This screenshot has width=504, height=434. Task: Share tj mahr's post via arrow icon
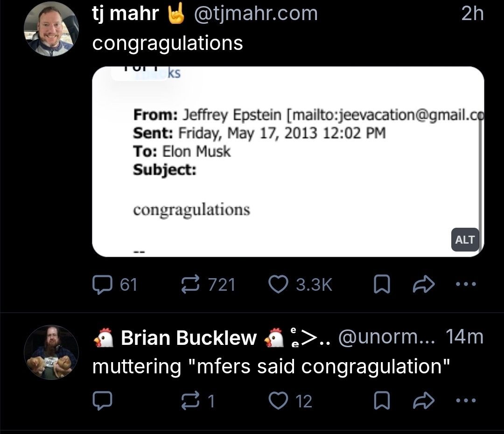(424, 284)
